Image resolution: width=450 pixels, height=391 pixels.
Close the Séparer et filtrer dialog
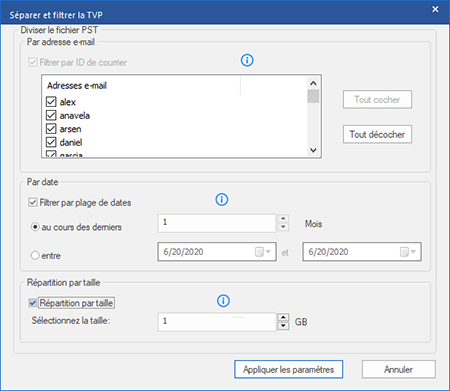click(x=435, y=9)
